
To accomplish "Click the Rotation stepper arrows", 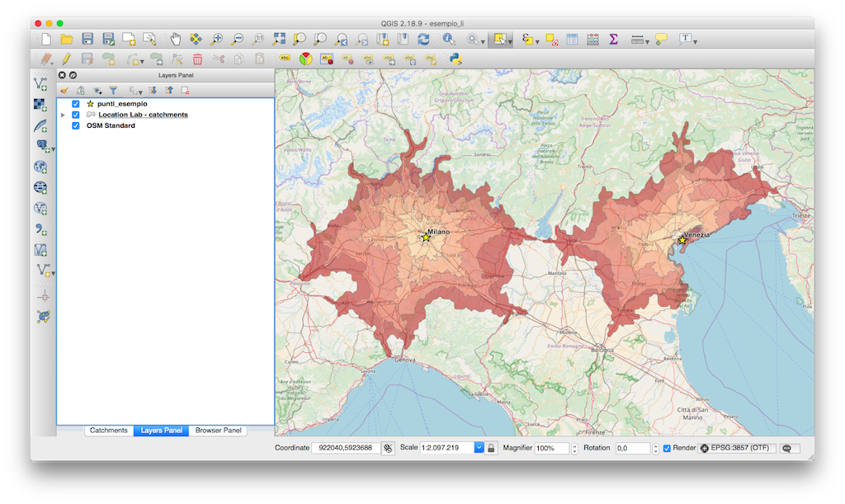I will click(x=655, y=448).
